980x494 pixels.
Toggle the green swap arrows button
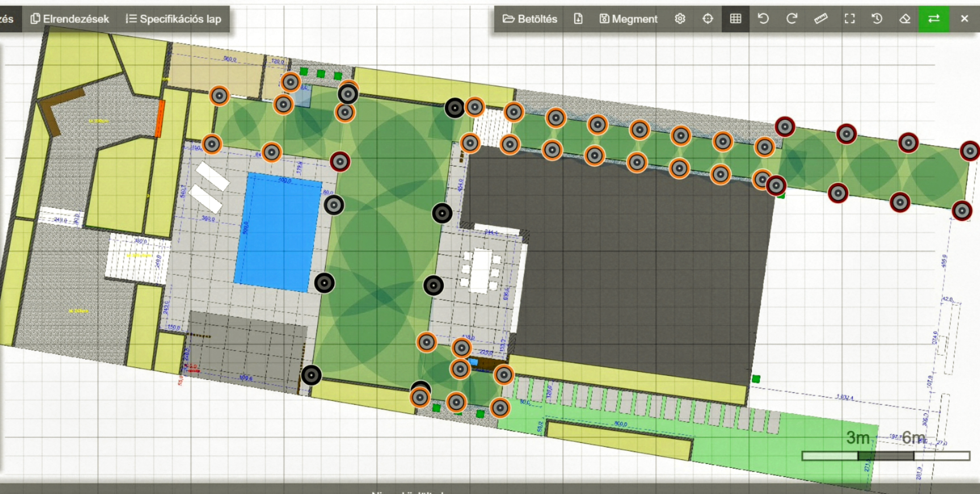(933, 19)
